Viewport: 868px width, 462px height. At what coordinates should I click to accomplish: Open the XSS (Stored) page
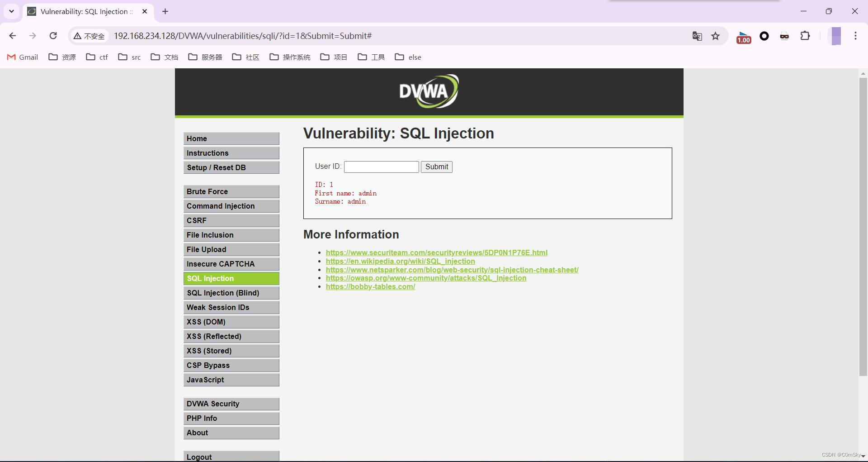tap(231, 351)
